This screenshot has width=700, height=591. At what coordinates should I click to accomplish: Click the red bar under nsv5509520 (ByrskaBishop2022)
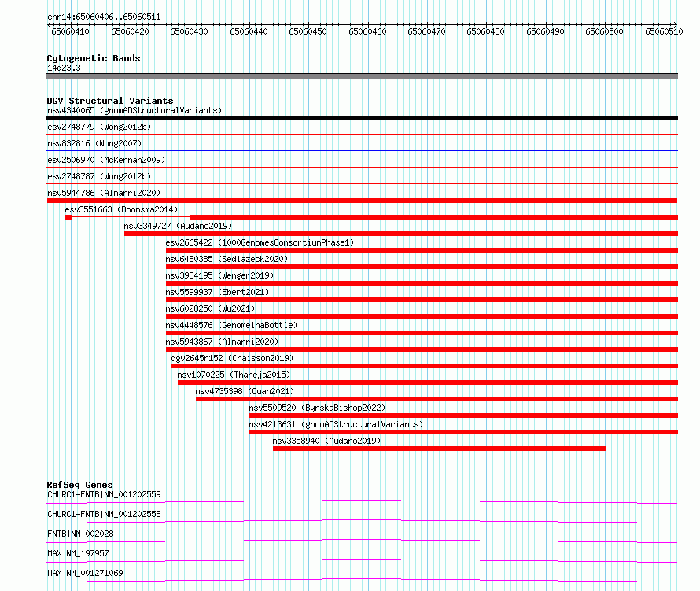(463, 416)
